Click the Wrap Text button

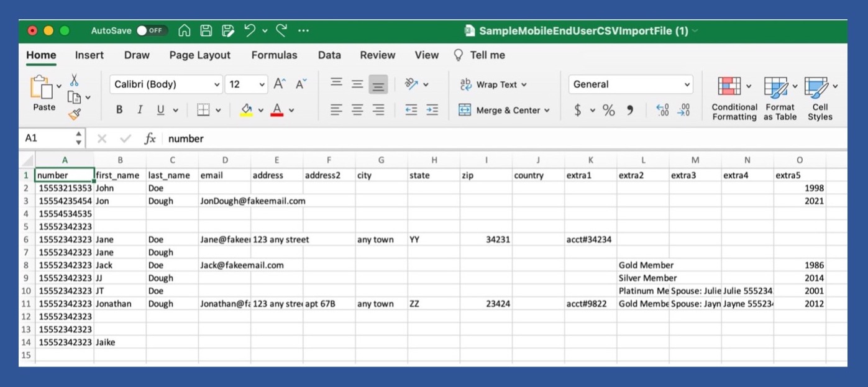[493, 84]
